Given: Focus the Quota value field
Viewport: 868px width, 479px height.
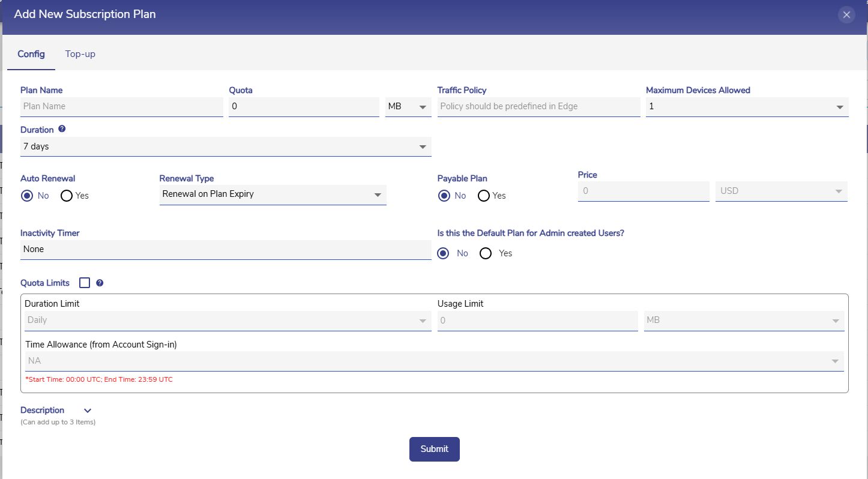Looking at the screenshot, I should pyautogui.click(x=304, y=106).
